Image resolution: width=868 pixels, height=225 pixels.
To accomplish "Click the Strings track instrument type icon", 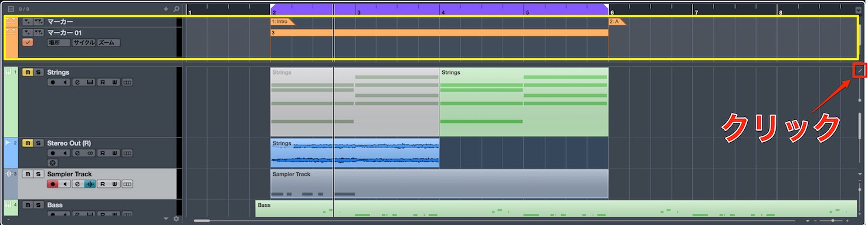I will pos(8,72).
